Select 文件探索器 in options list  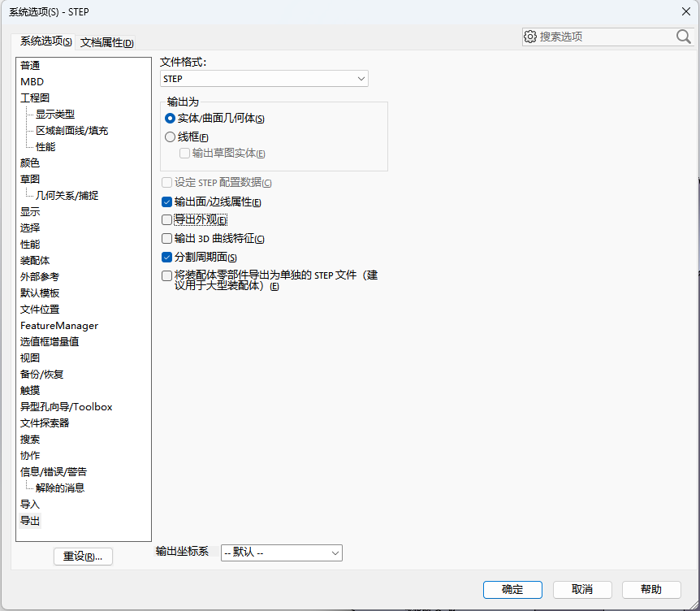click(x=45, y=423)
